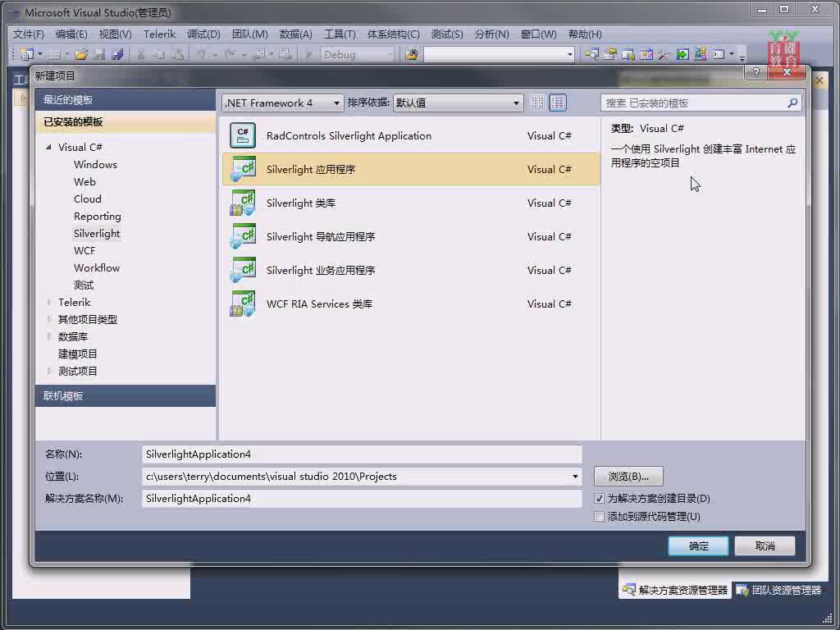This screenshot has width=840, height=630.
Task: Click the Silverlight 类库 template icon
Action: 243,203
